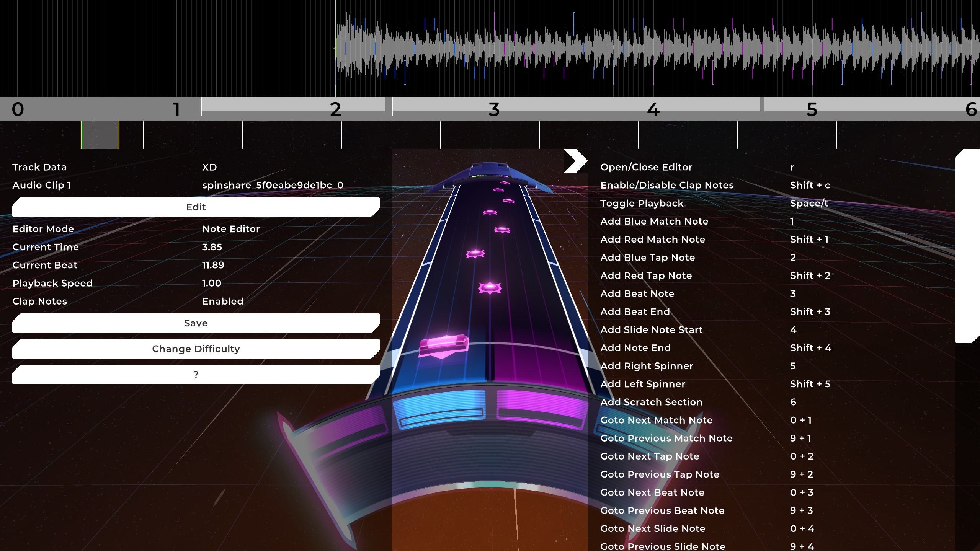The width and height of the screenshot is (980, 551).
Task: Click the Playback Speed 1.00 value
Action: [x=211, y=284]
